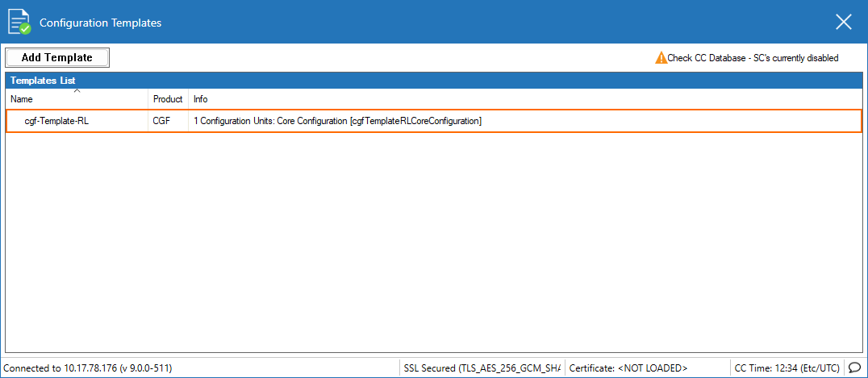Toggle the sort arrow above the Name column
The image size is (868, 378).
(77, 91)
